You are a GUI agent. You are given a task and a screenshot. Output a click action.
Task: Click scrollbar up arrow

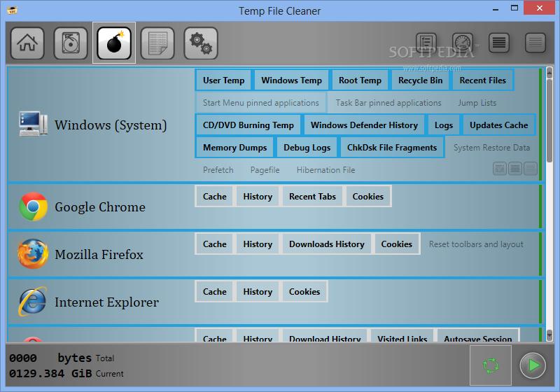coord(549,73)
